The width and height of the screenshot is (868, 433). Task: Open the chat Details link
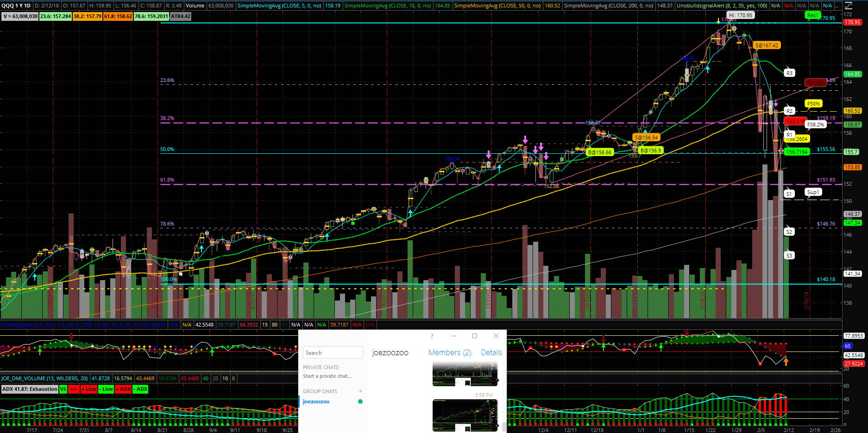(x=491, y=352)
